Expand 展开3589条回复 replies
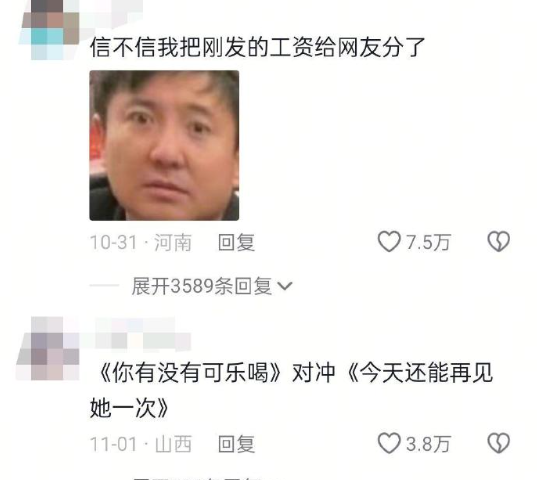Viewport: 537px width, 480px height. click(x=202, y=286)
